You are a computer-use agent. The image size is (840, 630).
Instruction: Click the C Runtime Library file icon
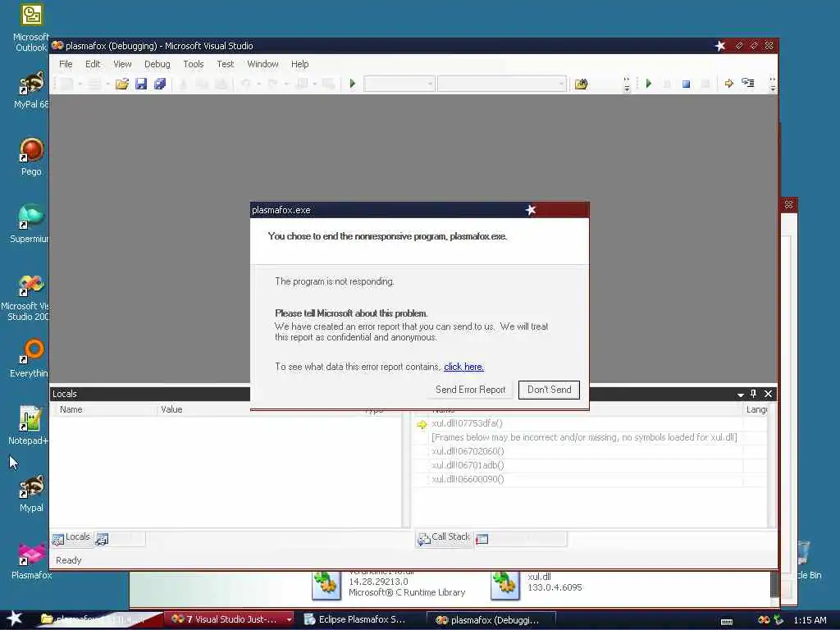coord(326,584)
